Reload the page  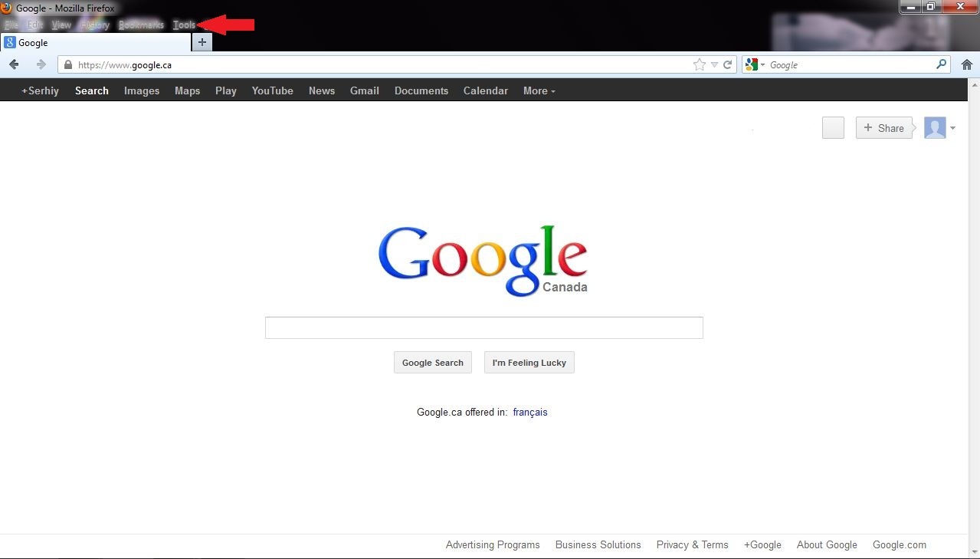tap(728, 65)
